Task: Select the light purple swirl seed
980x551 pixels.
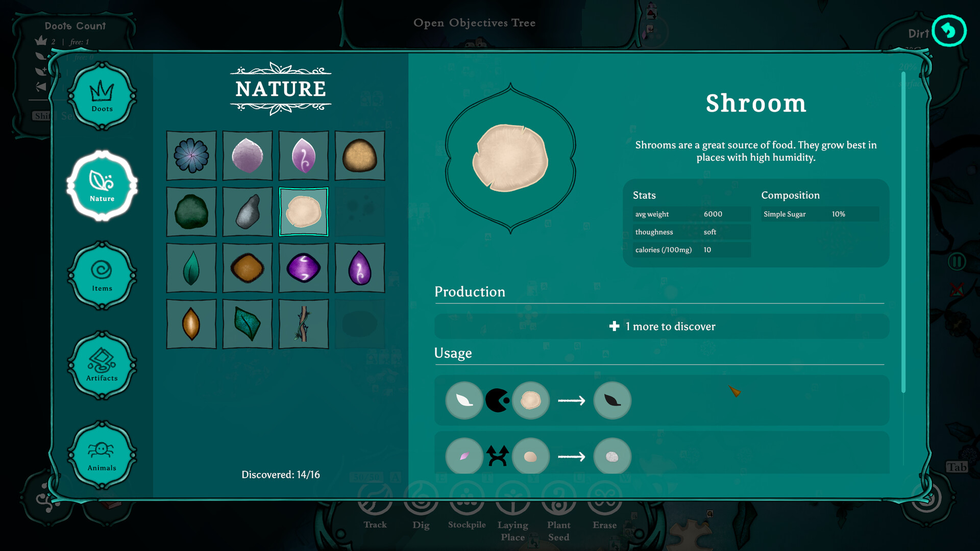Action: pos(304,156)
